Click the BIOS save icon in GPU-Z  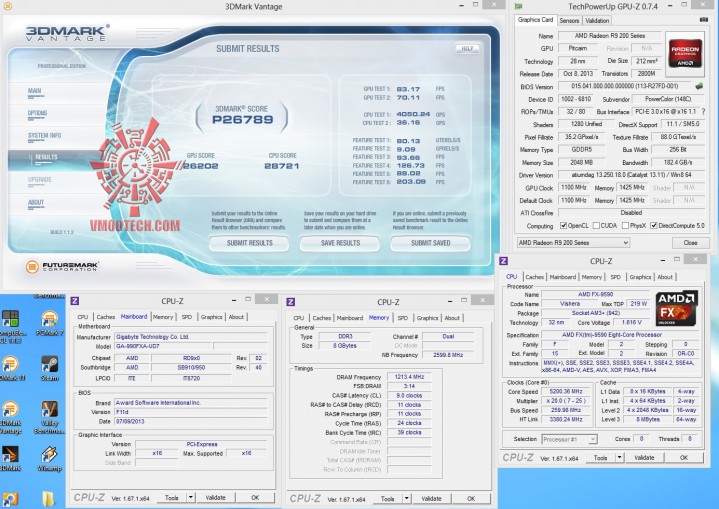click(699, 86)
